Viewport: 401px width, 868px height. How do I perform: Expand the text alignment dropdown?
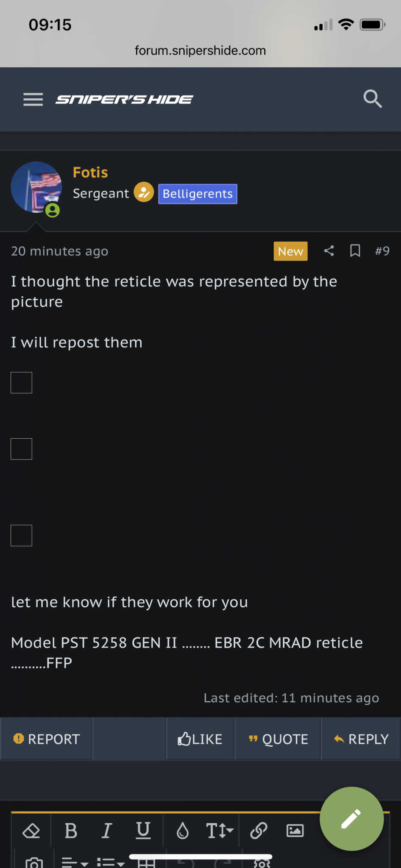75,862
